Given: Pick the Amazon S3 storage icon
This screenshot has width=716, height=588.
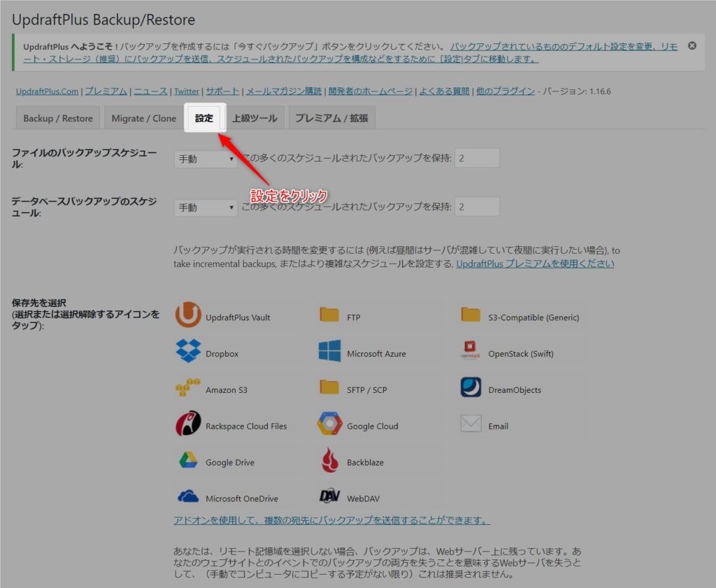Looking at the screenshot, I should click(x=187, y=389).
